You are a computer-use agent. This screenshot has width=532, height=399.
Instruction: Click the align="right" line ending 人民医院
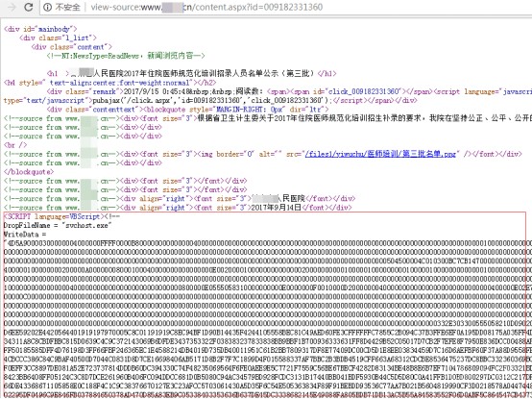(x=180, y=199)
